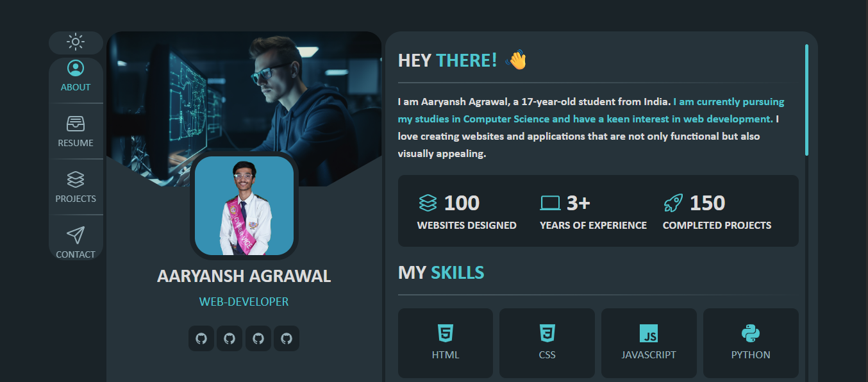Click the layers icon beside 100

(428, 203)
